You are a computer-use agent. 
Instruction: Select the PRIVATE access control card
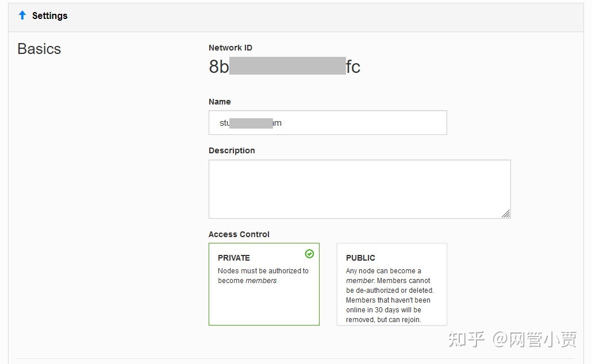pos(264,284)
